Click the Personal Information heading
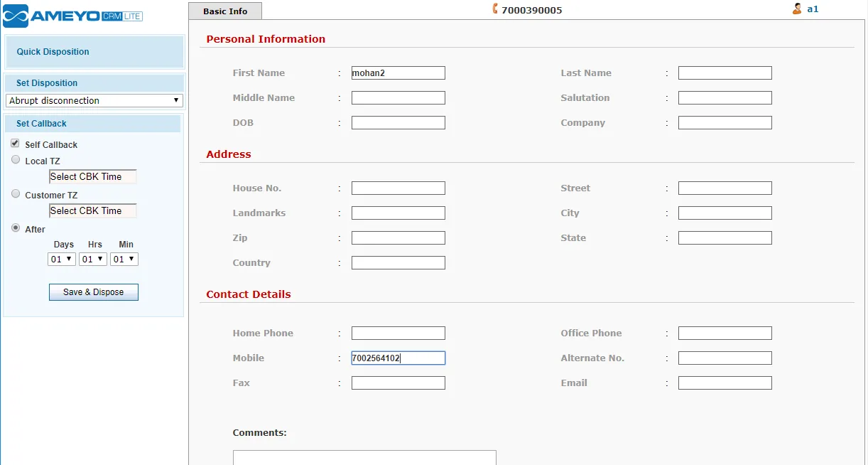 [x=266, y=39]
